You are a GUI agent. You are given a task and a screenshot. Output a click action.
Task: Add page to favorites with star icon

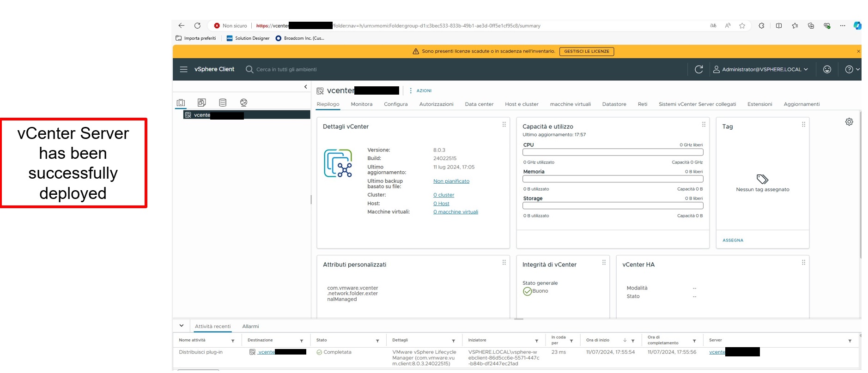[742, 26]
